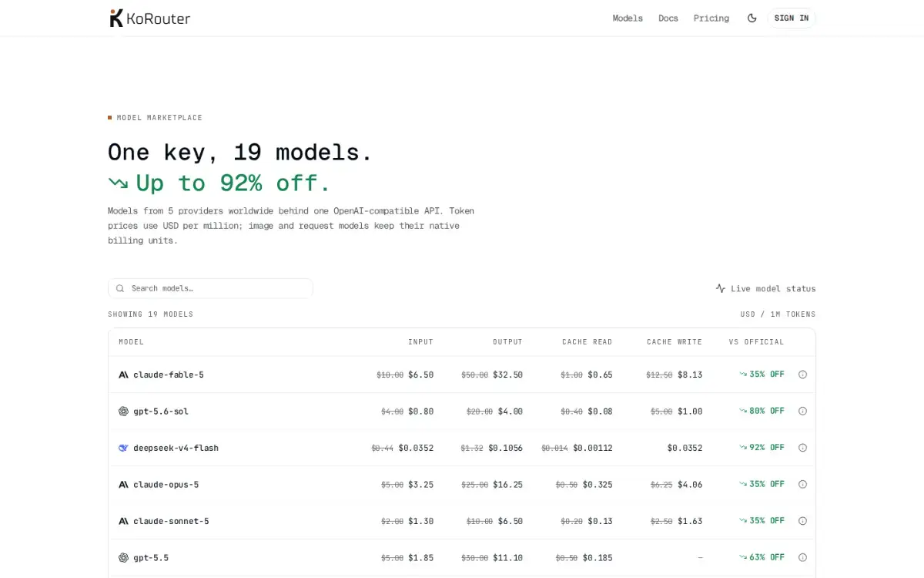Image resolution: width=924 pixels, height=578 pixels.
Task: Click the 80% OFF badge
Action: coord(762,411)
